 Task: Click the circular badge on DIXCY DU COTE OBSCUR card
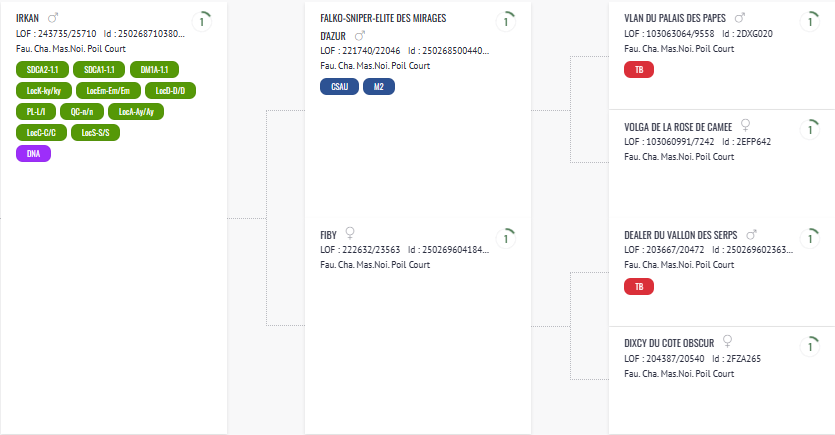click(811, 347)
